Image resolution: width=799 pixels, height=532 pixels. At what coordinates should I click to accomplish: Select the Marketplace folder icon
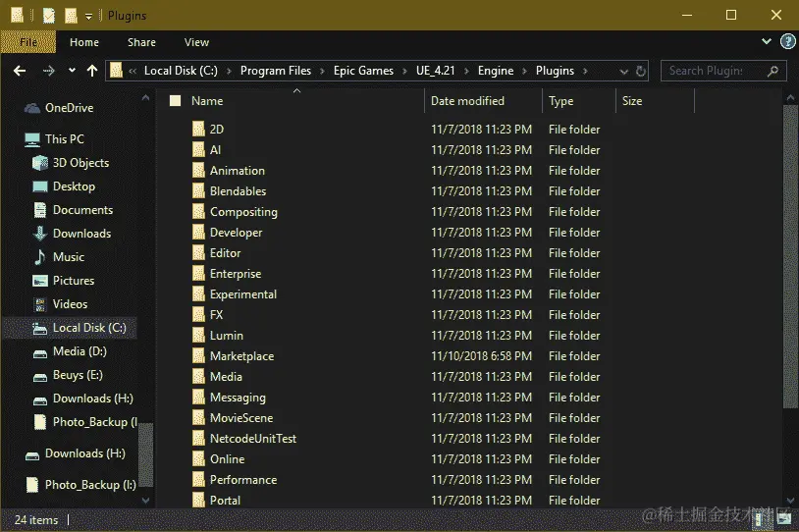(198, 355)
